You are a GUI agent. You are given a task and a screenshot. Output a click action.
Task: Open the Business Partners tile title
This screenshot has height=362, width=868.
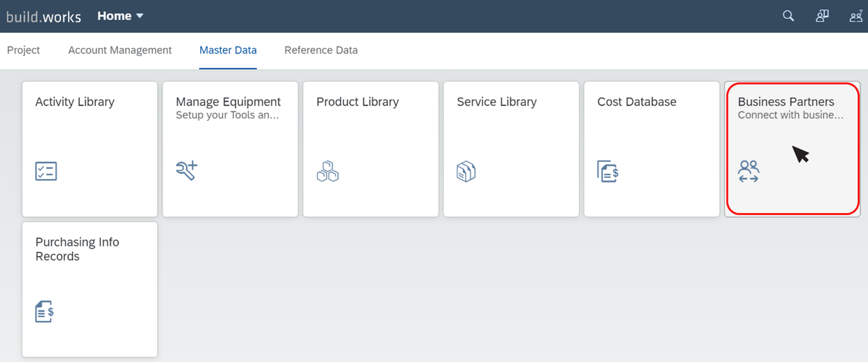pos(786,102)
